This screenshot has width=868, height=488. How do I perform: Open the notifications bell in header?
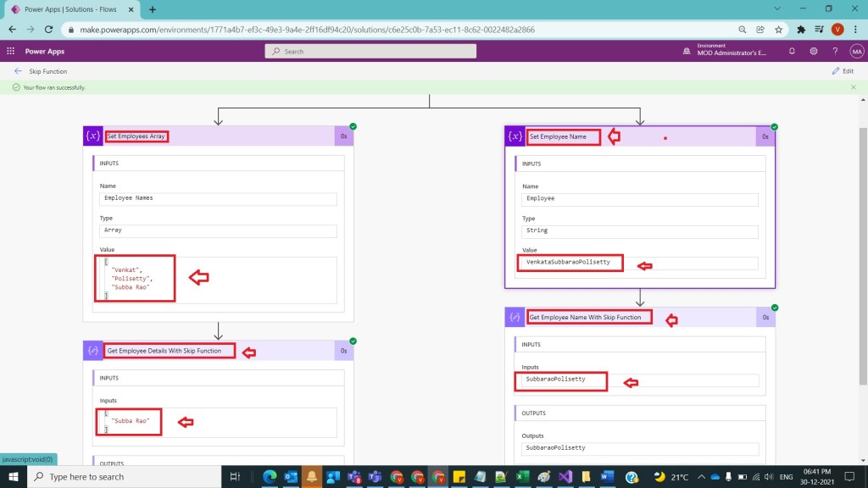791,51
